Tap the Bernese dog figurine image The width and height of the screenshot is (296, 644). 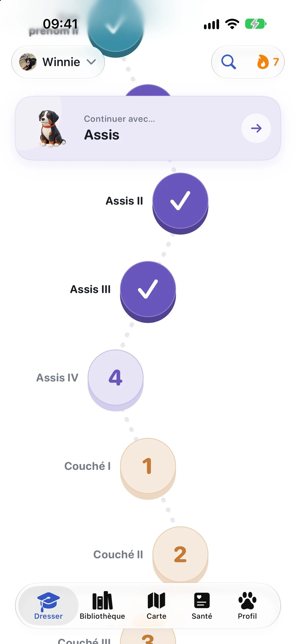(x=52, y=128)
